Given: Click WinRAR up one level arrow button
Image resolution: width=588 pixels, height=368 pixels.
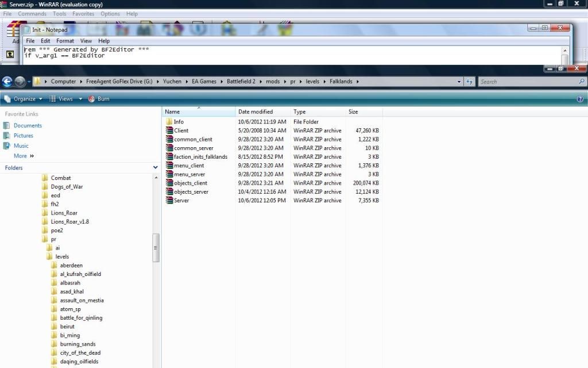Looking at the screenshot, I should (x=10, y=55).
